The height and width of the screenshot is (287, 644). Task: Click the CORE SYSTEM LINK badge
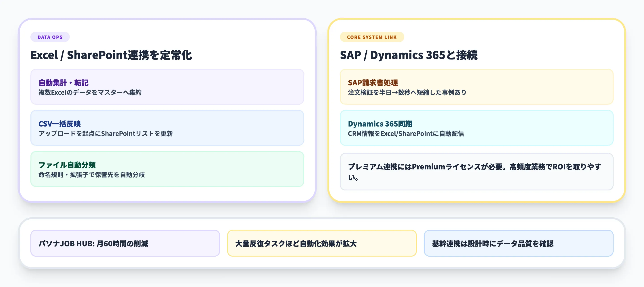click(372, 37)
